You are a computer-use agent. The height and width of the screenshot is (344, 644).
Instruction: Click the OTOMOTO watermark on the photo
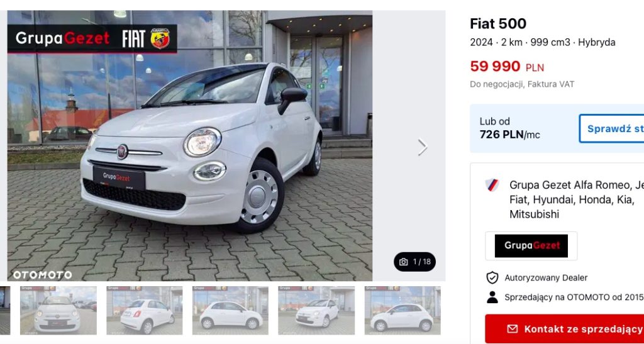pyautogui.click(x=43, y=275)
